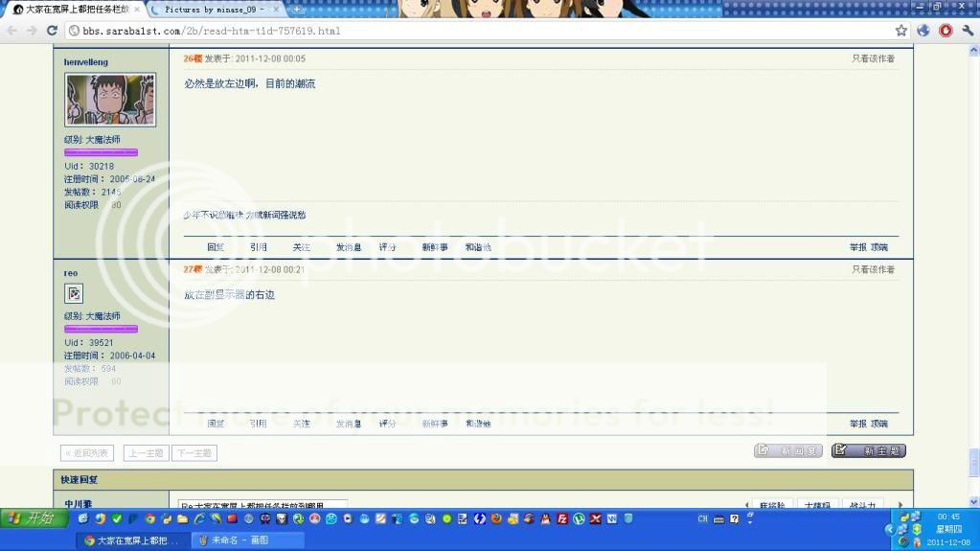Viewport: 980px width, 551px height.
Task: Go back using the browser back arrow
Action: point(11,31)
